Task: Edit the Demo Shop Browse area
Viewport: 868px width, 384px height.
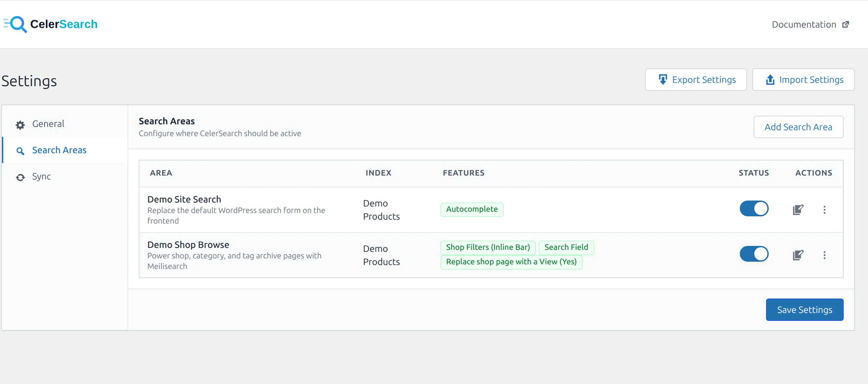Action: click(x=798, y=255)
